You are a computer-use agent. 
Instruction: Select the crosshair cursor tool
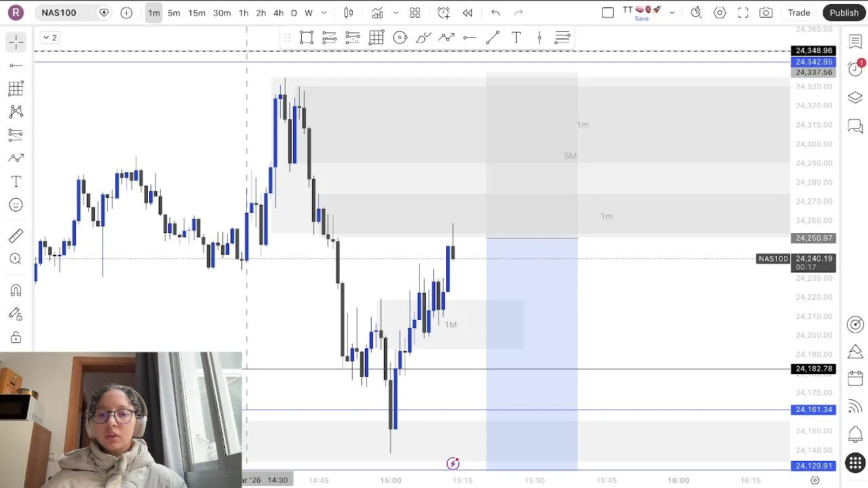tap(16, 42)
